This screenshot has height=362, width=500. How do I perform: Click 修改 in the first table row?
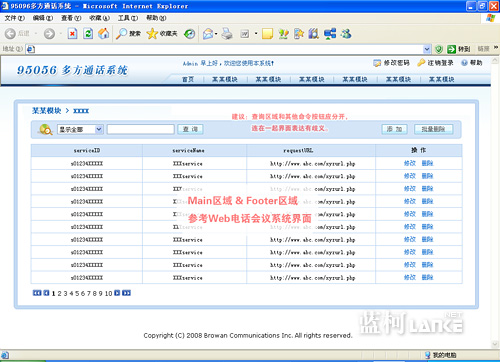tap(410, 163)
